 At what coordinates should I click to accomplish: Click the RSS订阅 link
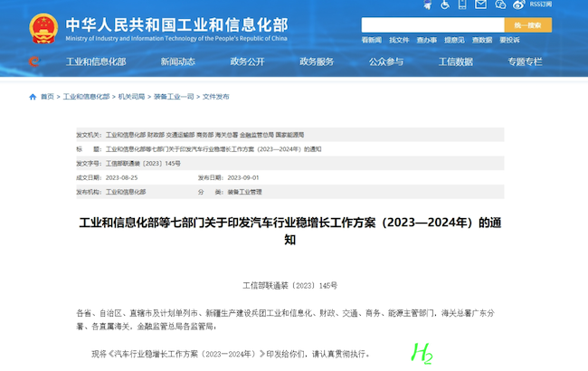pyautogui.click(x=540, y=5)
